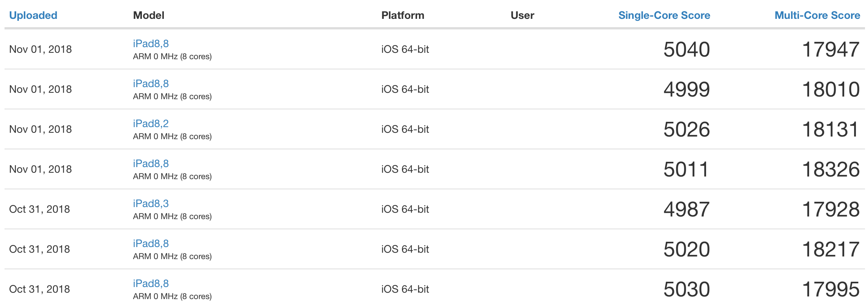Click the User column header

[x=522, y=15]
